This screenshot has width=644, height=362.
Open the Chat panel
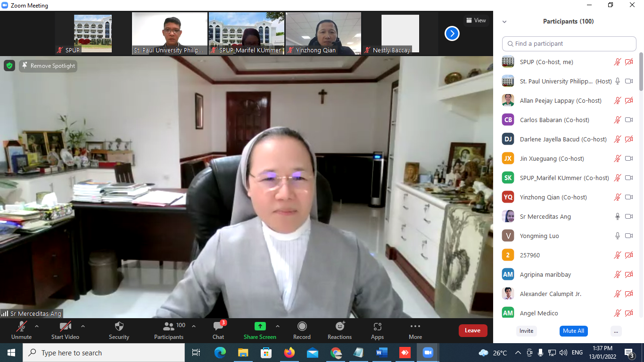coord(218,326)
